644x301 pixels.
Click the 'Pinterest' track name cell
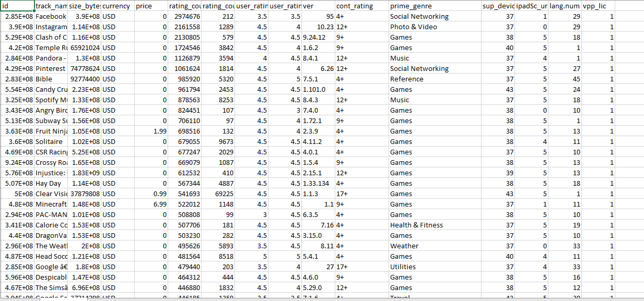tap(51, 69)
